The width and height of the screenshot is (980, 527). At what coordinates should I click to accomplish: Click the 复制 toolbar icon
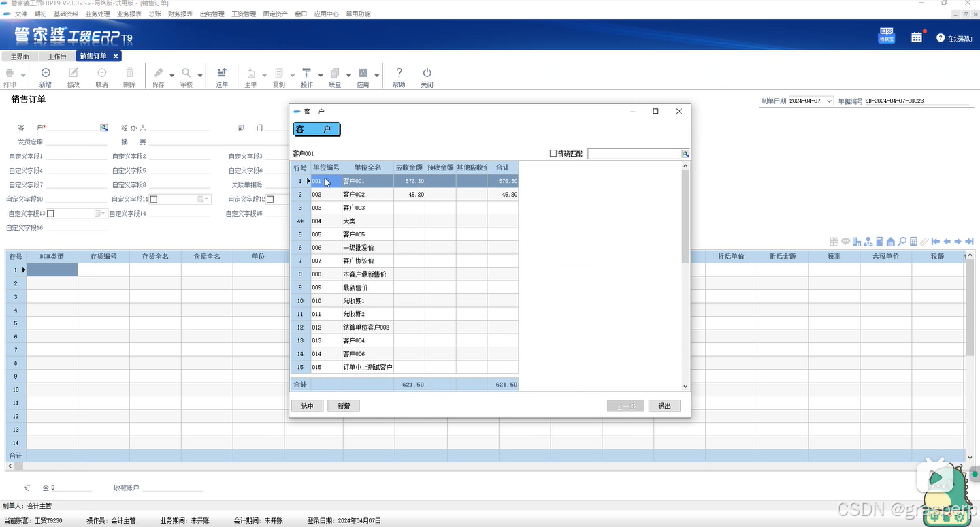click(x=279, y=73)
